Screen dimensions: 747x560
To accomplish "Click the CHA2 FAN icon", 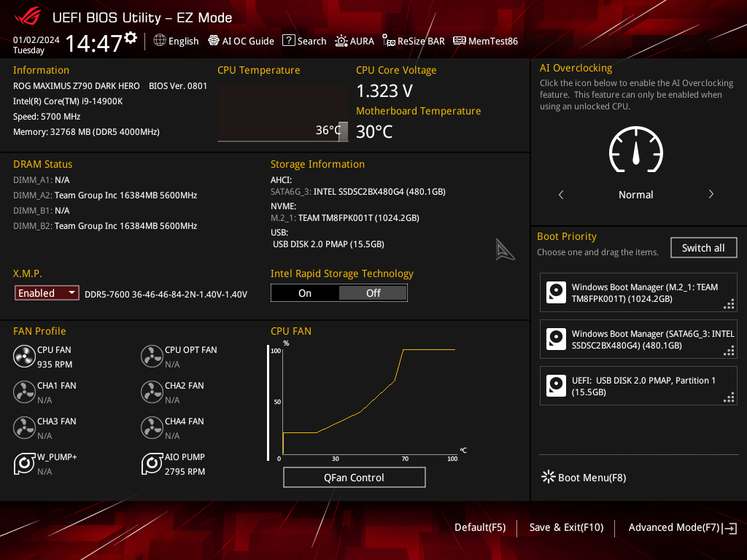I will pos(152,392).
